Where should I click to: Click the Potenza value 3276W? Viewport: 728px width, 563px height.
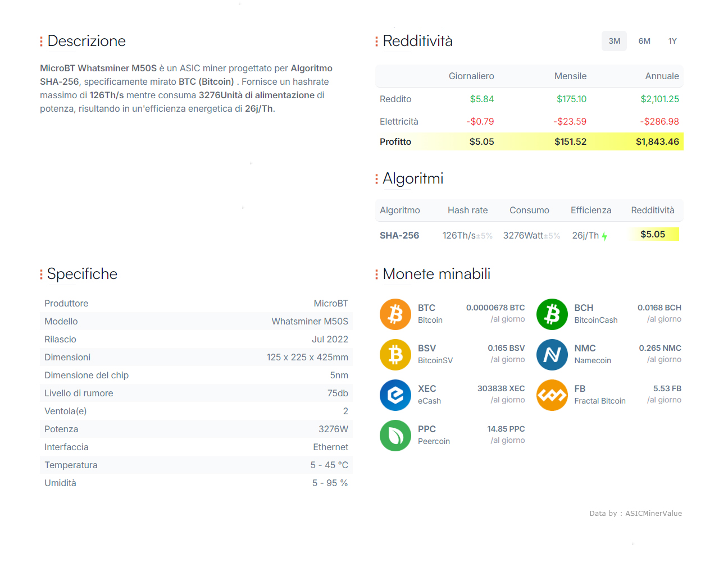[333, 429]
